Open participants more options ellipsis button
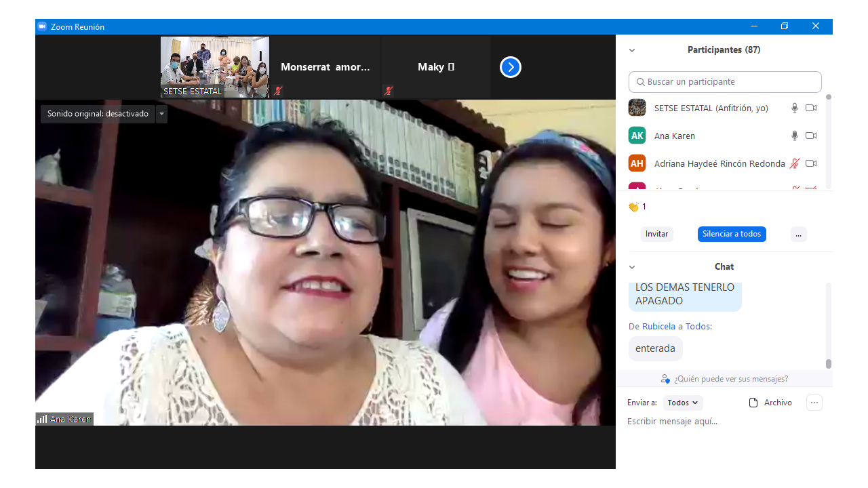 799,234
